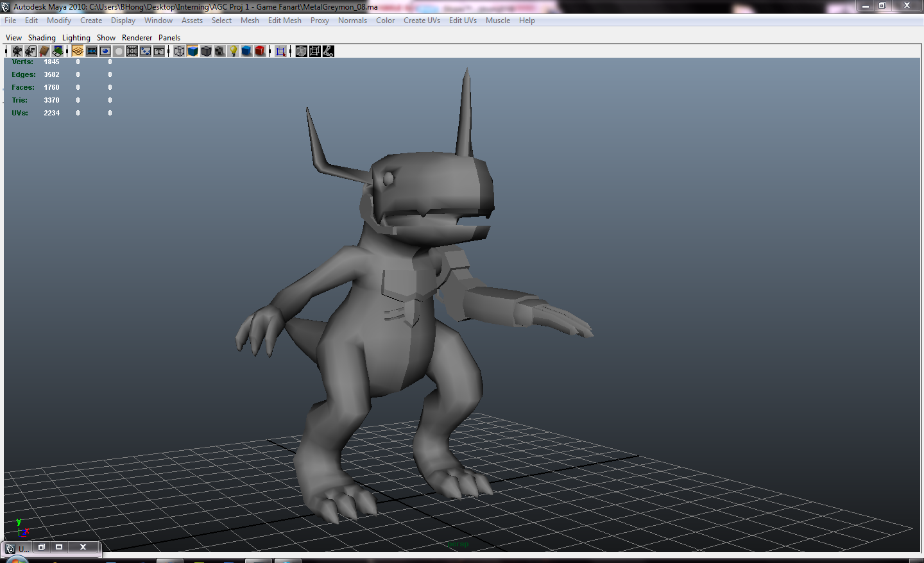Open the Panels menu
Image resolution: width=924 pixels, height=563 pixels.
169,38
